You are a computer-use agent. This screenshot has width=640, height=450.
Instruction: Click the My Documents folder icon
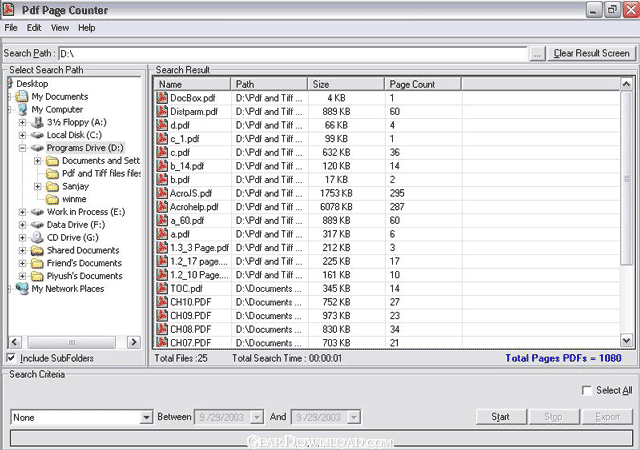22,97
